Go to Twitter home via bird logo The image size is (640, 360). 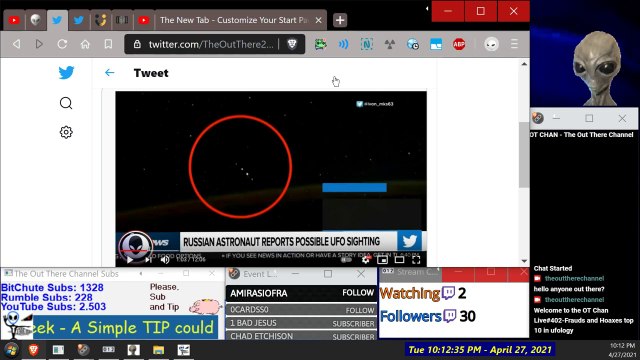tap(66, 73)
